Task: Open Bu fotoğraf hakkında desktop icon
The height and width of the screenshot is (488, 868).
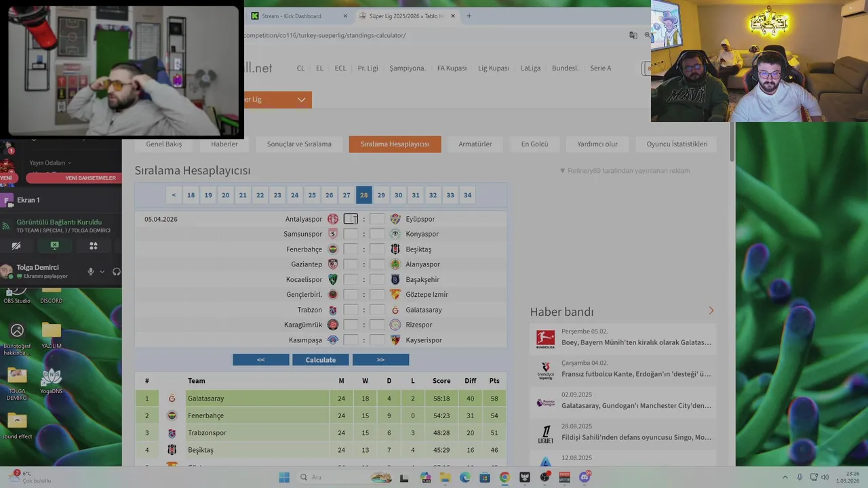Action: click(x=17, y=339)
